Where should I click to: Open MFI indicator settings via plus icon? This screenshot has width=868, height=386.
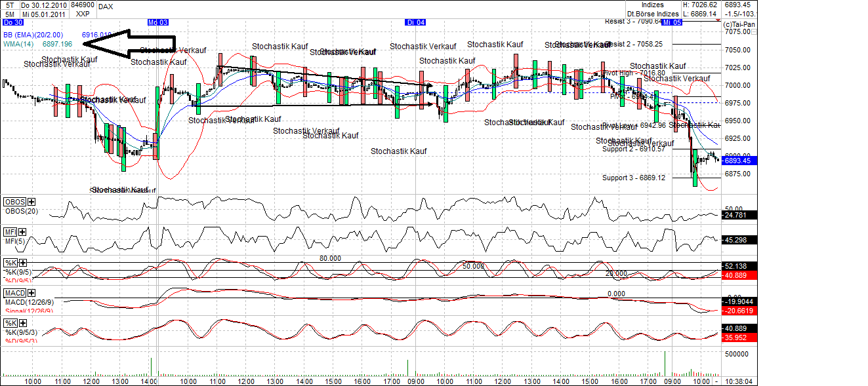click(22, 231)
